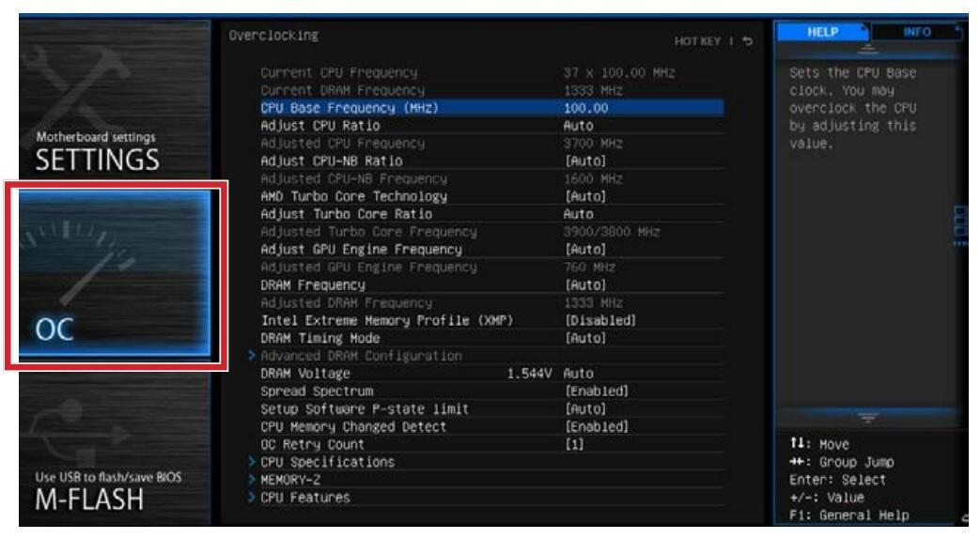Select Adjust CPU Ratio setting
This screenshot has height=538, width=980.
click(x=491, y=126)
